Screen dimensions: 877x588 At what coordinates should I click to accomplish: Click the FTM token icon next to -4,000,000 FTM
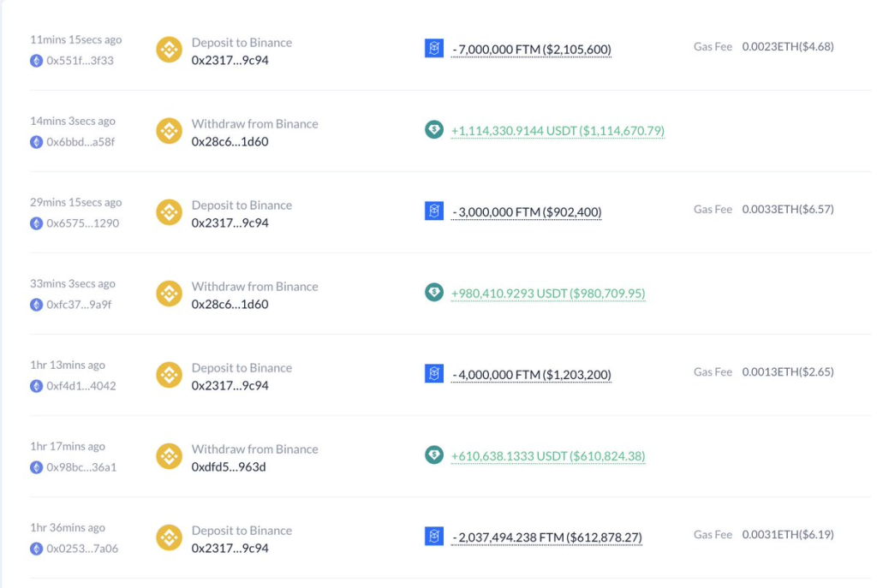(x=434, y=373)
